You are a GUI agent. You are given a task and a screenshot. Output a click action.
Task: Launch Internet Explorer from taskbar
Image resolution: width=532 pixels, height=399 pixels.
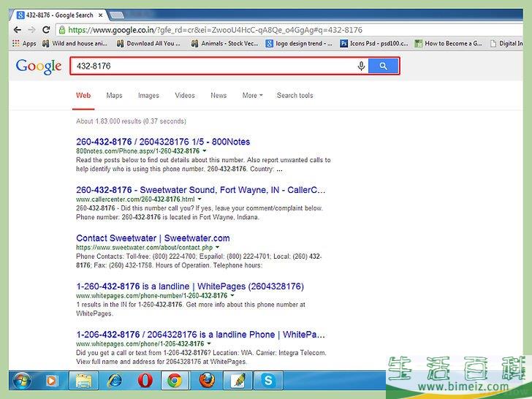coord(115,381)
